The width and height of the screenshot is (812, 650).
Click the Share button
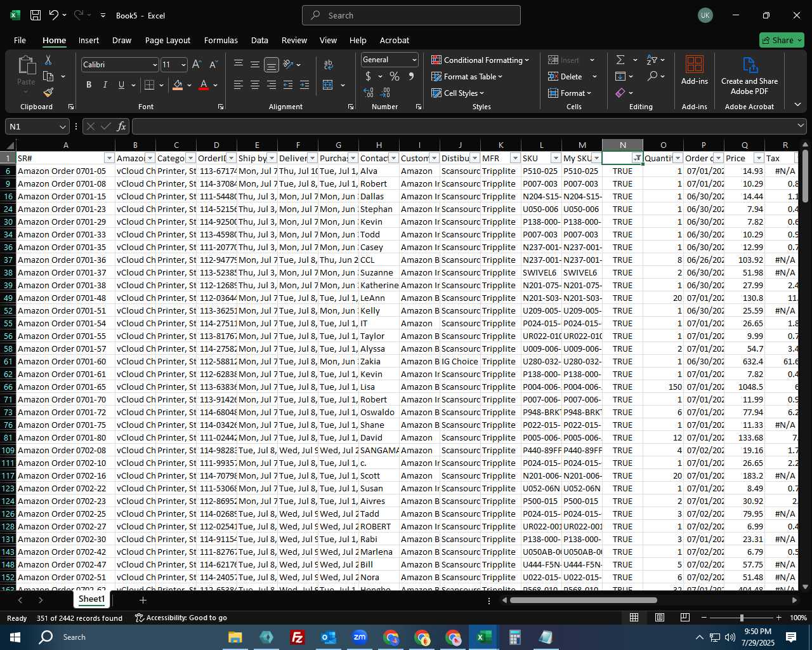(x=782, y=40)
